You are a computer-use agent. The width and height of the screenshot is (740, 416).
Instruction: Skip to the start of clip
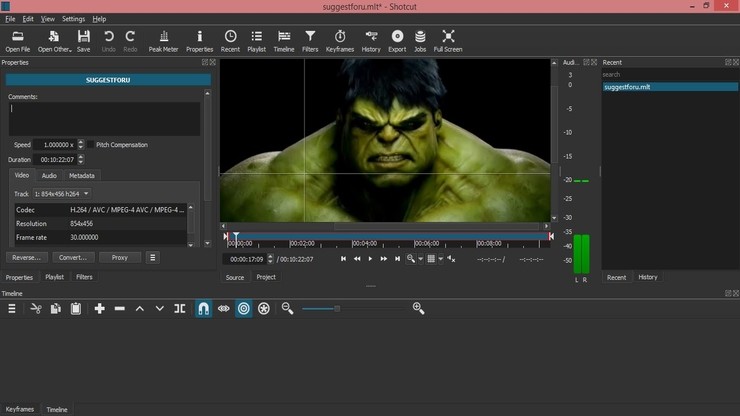tap(343, 259)
